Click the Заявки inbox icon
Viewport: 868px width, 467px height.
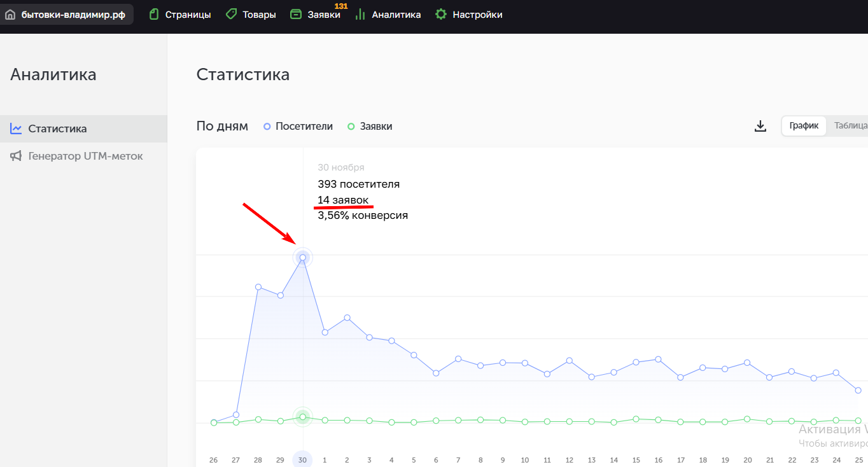pos(296,15)
